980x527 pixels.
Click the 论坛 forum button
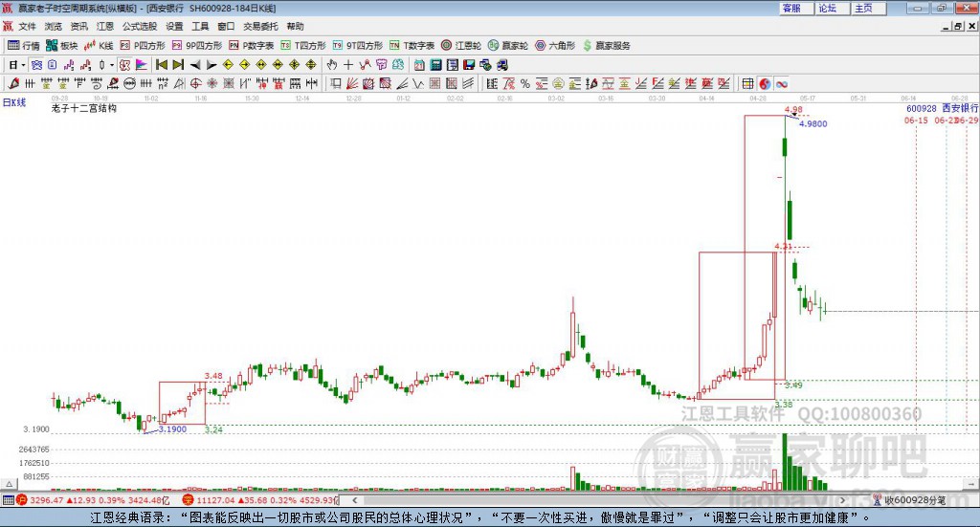click(832, 8)
